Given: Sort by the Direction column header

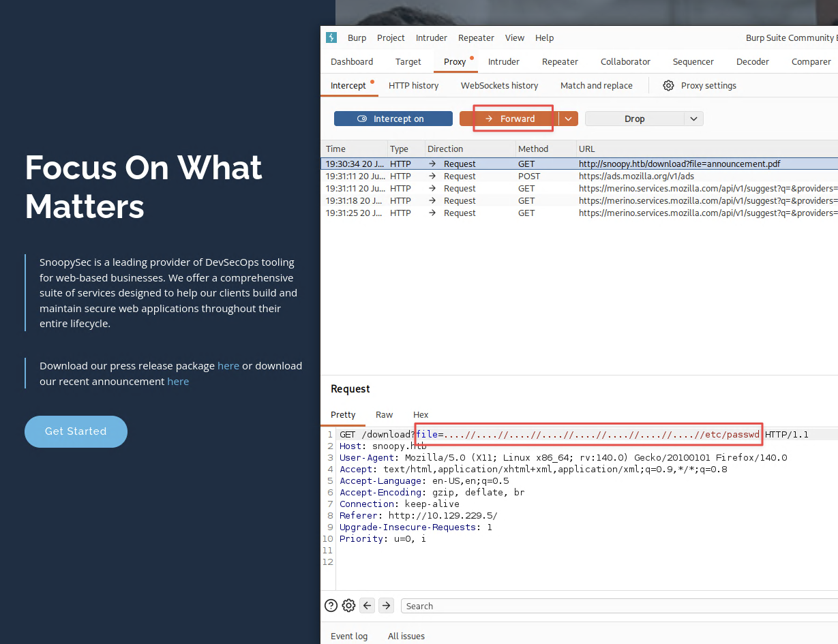Looking at the screenshot, I should click(469, 149).
